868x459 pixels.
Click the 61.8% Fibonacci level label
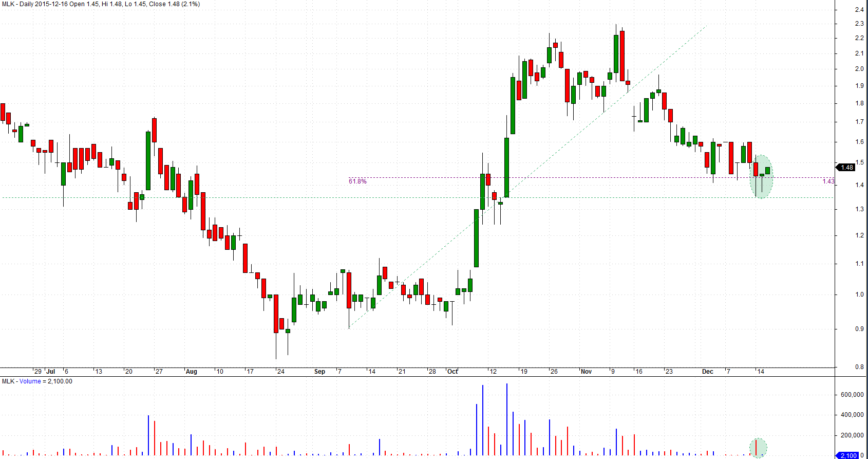357,181
